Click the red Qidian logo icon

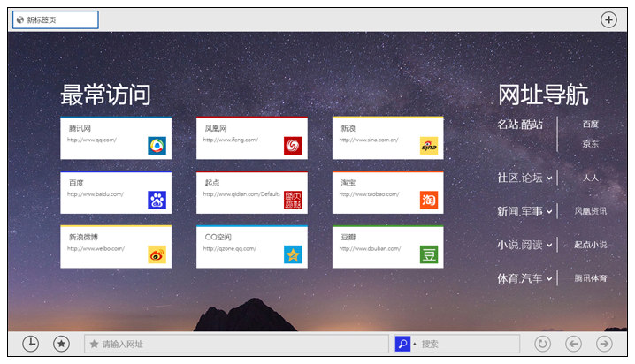pyautogui.click(x=293, y=200)
